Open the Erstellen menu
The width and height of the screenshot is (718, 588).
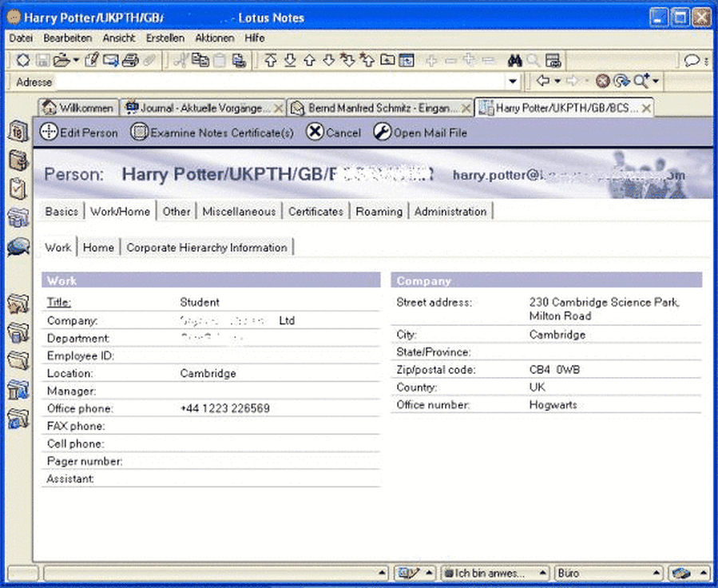pos(165,38)
